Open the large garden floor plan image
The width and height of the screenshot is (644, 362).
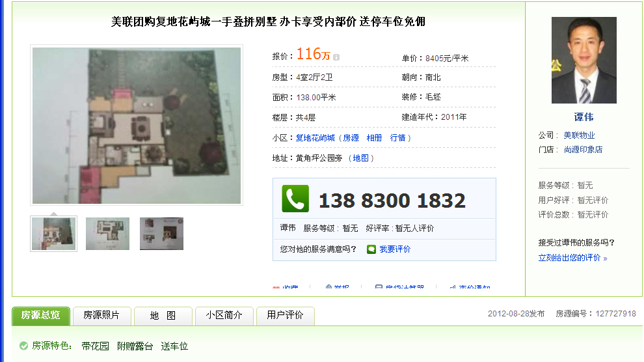pyautogui.click(x=137, y=125)
